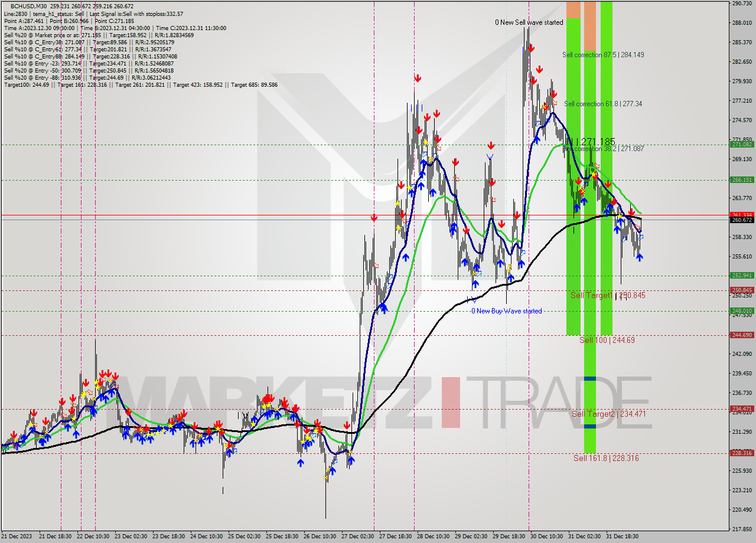Click the 242.090 price axis value

(742, 354)
